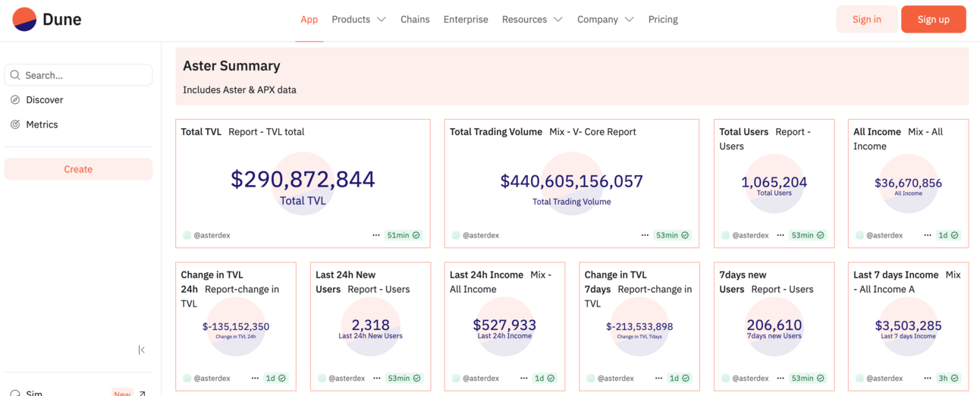
Task: Click the search magnifier icon
Action: pyautogui.click(x=15, y=75)
